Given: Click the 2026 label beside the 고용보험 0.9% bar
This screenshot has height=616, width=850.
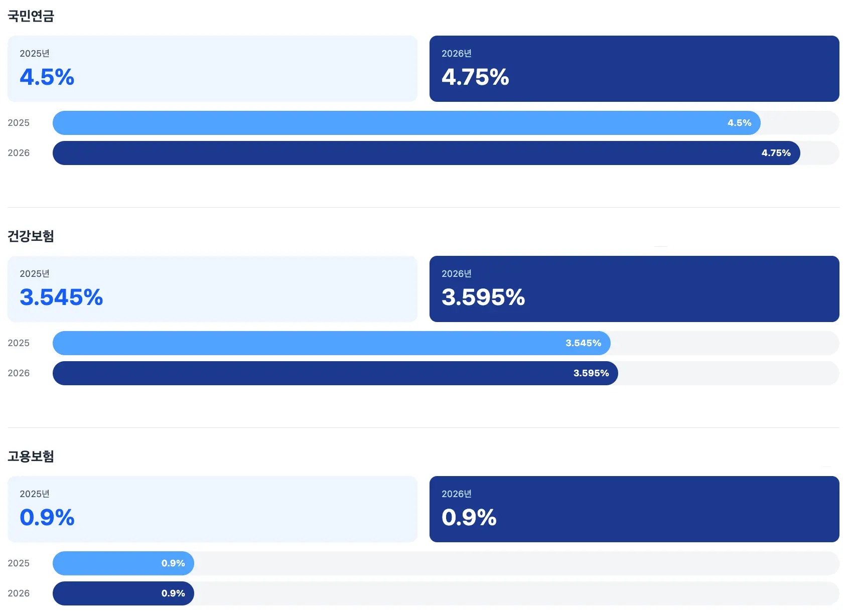Looking at the screenshot, I should pyautogui.click(x=19, y=593).
